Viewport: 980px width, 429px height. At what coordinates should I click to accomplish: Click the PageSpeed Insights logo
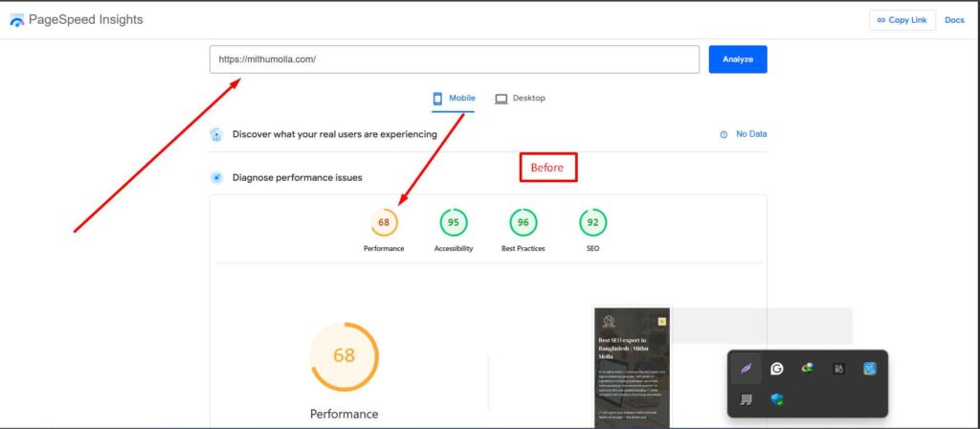(x=17, y=20)
